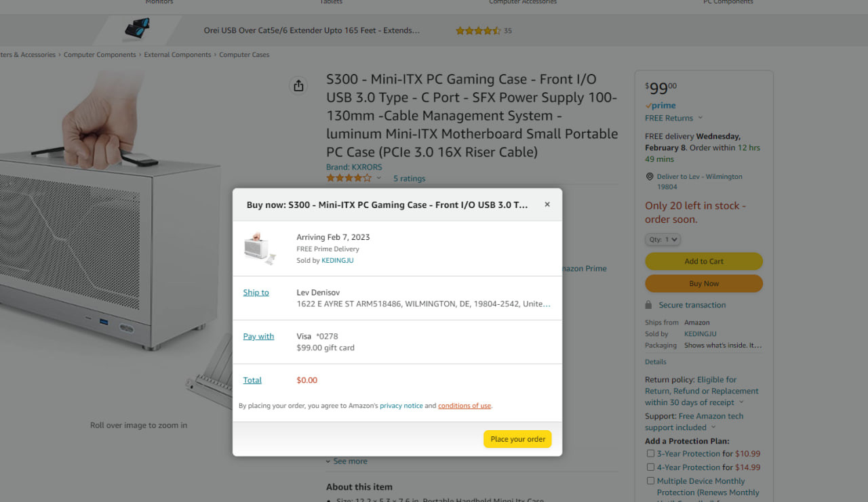The image size is (868, 502).
Task: Click the Orei USB extender ad thumbnail
Action: click(x=138, y=30)
